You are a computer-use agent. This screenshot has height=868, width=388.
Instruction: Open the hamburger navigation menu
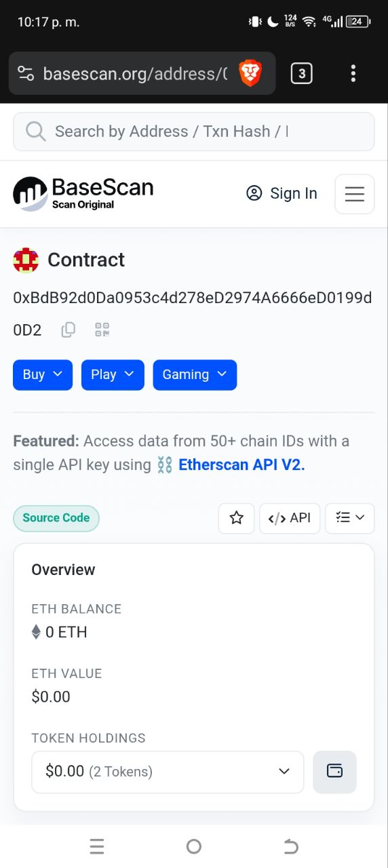point(355,194)
